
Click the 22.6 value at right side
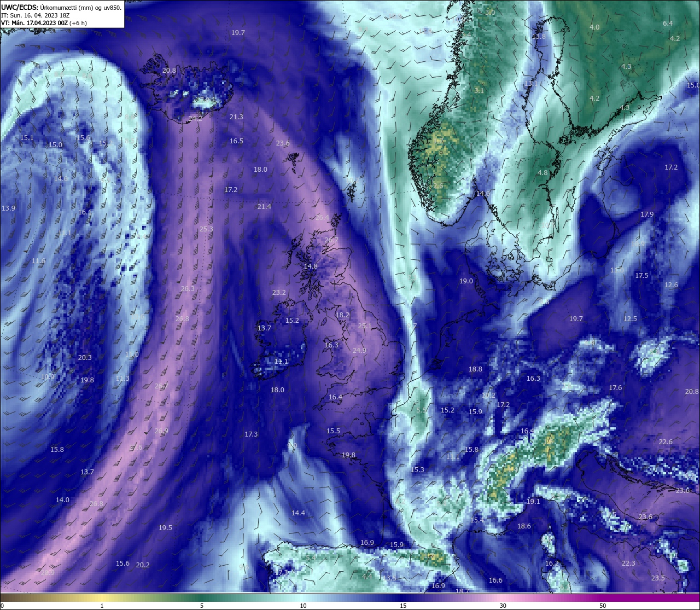click(666, 442)
